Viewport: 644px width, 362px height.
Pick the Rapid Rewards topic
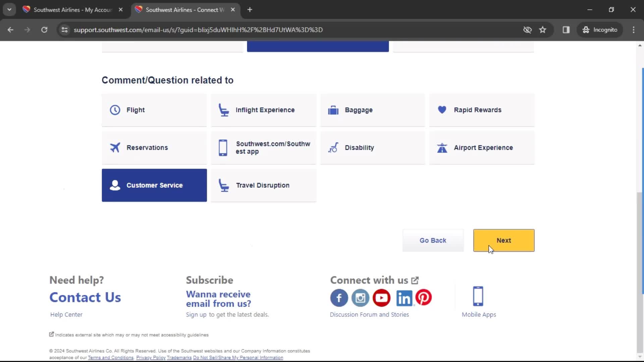tap(482, 110)
